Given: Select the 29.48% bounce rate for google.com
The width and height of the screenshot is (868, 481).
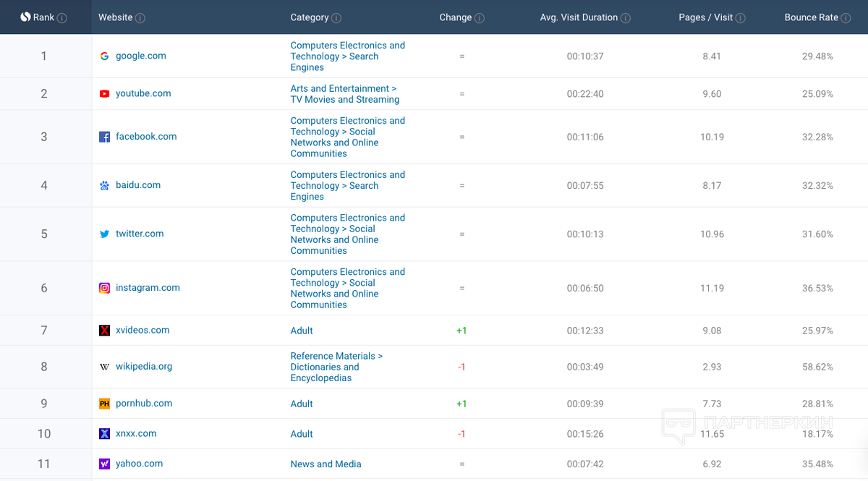Looking at the screenshot, I should tap(817, 56).
